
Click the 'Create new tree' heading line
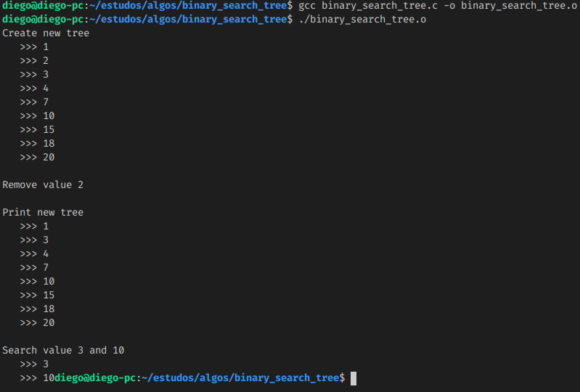[46, 33]
